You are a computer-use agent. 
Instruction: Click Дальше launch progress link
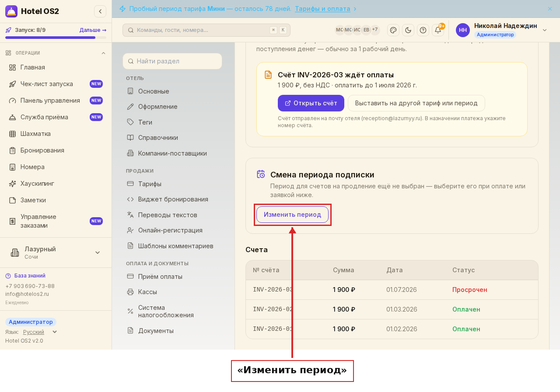[93, 30]
